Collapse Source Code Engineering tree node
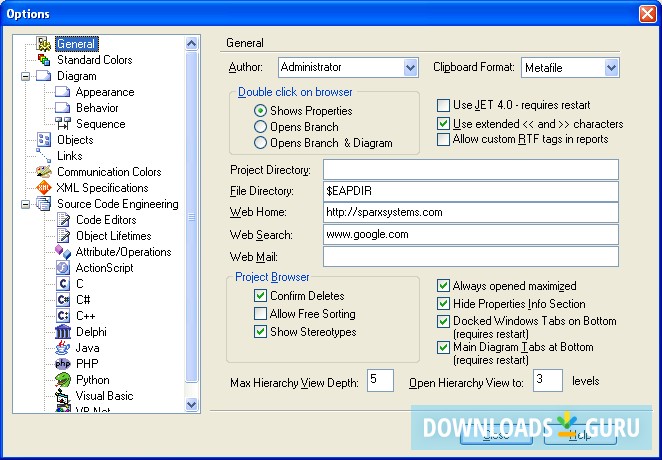662x460 pixels. pos(25,204)
